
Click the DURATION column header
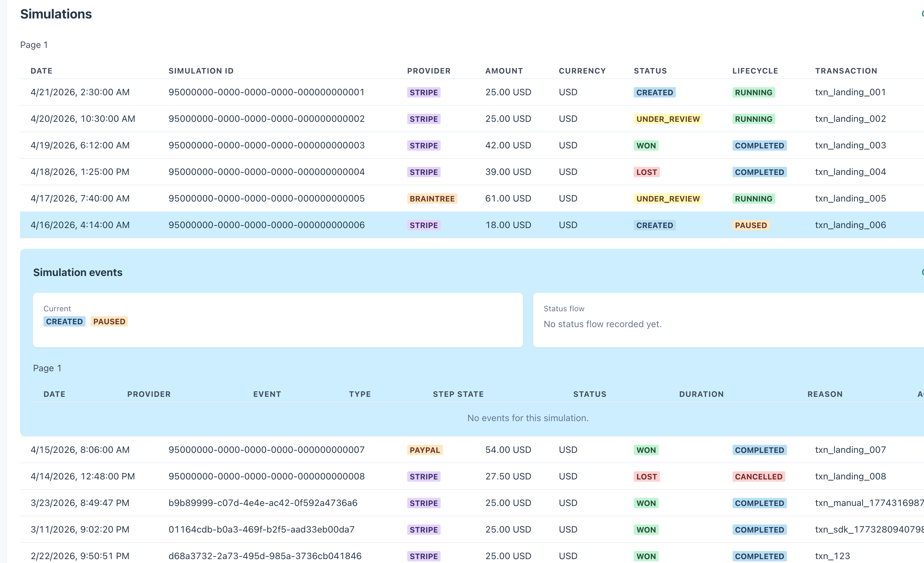coord(701,394)
